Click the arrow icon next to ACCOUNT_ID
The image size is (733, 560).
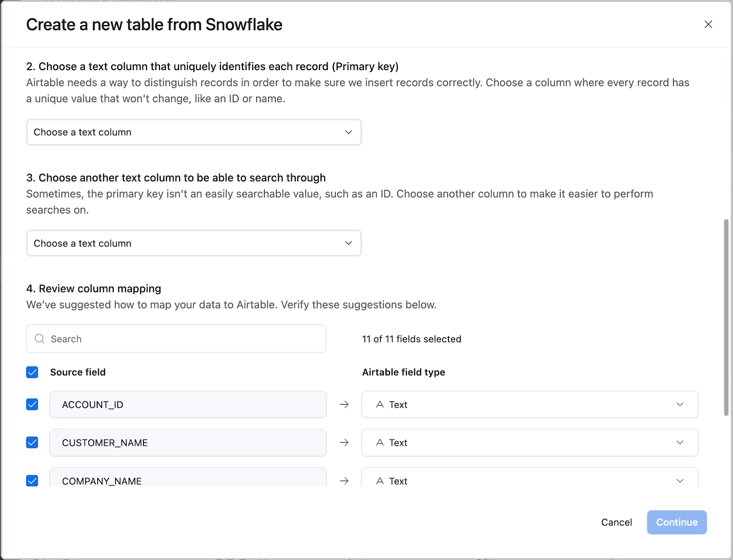point(344,404)
